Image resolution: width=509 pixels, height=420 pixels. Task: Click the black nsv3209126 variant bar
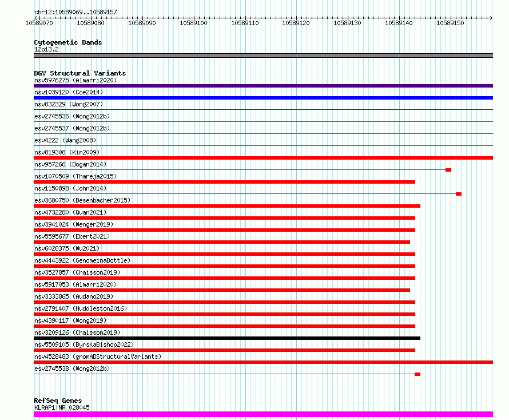pyautogui.click(x=227, y=338)
